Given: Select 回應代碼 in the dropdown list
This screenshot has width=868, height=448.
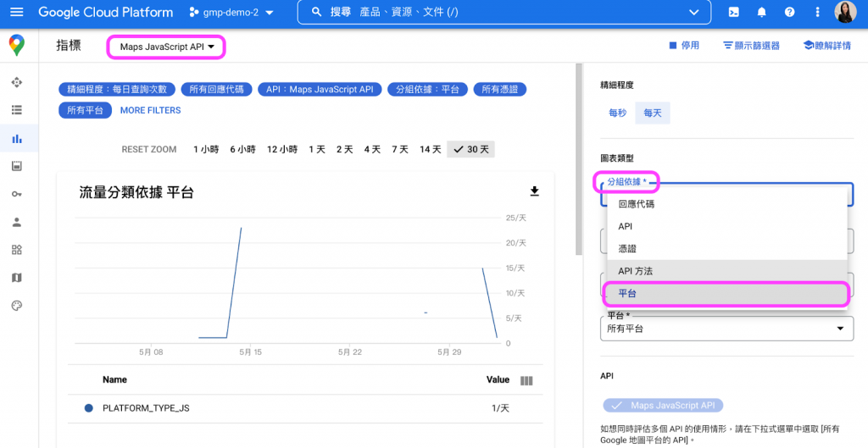Looking at the screenshot, I should (x=726, y=203).
